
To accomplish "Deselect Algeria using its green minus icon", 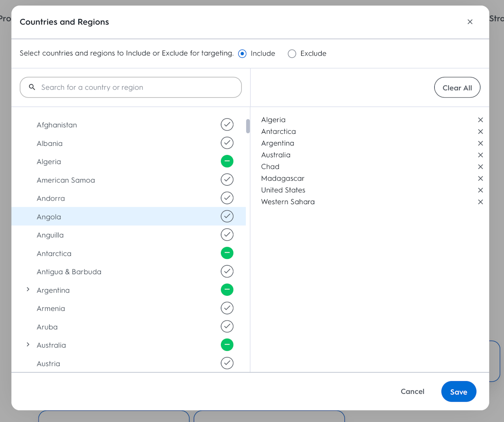I will point(227,161).
